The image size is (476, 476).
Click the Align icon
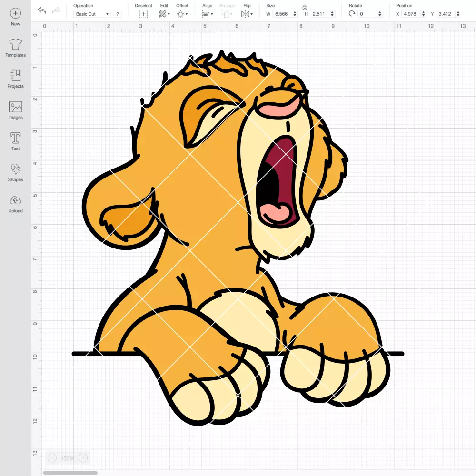[206, 14]
